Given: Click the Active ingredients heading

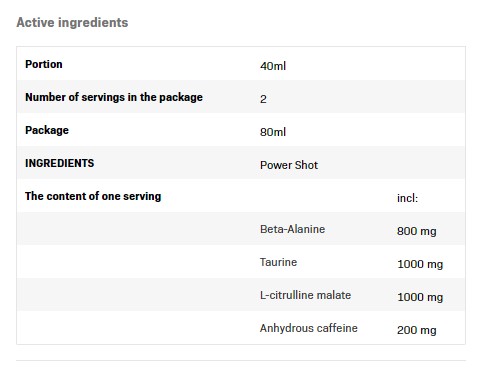Looking at the screenshot, I should point(72,23).
